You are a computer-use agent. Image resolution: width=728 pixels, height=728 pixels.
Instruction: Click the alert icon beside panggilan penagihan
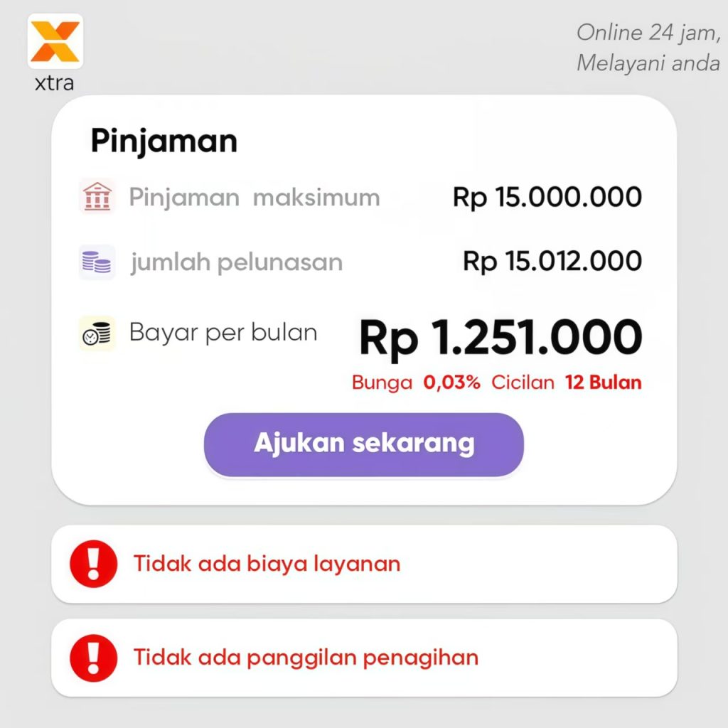tap(93, 658)
